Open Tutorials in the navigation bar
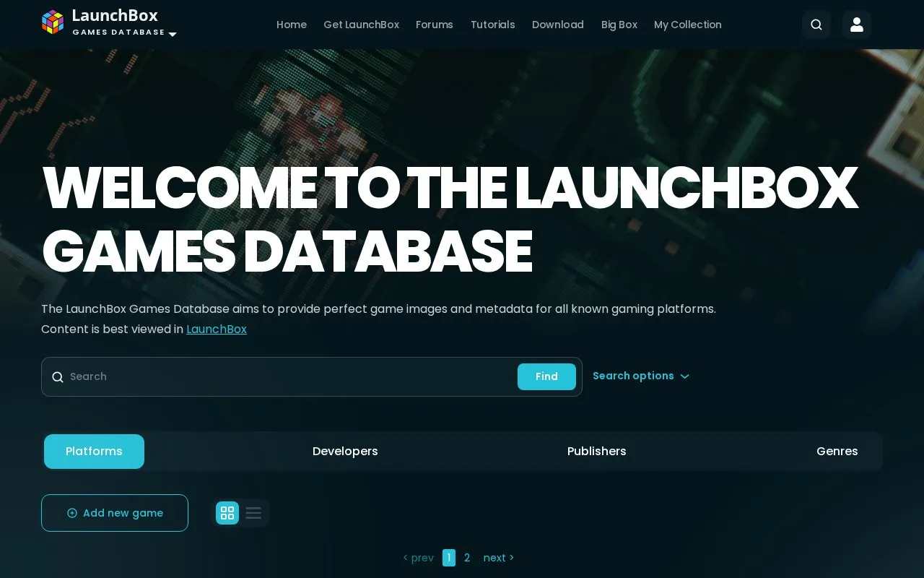This screenshot has width=924, height=578. pos(493,25)
